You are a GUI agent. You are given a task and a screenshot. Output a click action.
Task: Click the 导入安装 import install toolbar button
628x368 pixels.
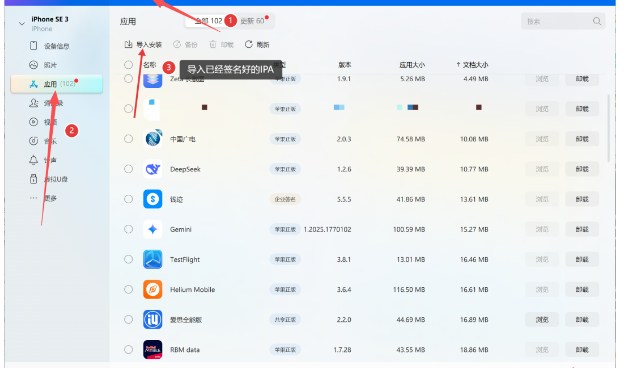(143, 44)
